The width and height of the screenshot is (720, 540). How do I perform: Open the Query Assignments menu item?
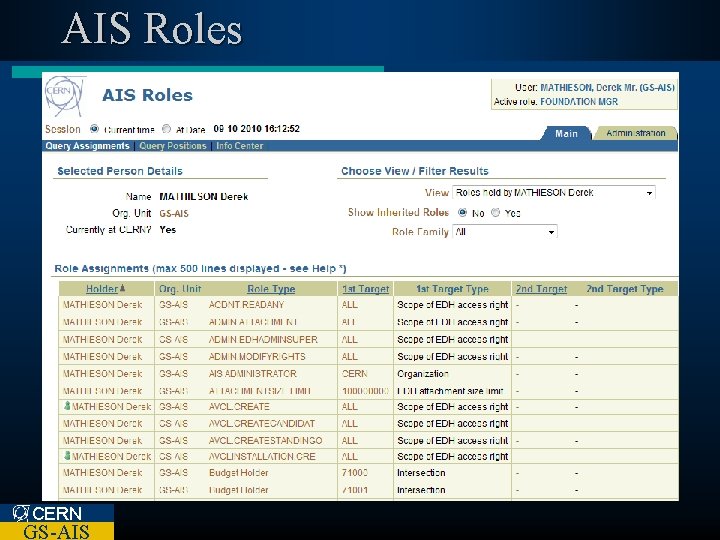pos(87,146)
